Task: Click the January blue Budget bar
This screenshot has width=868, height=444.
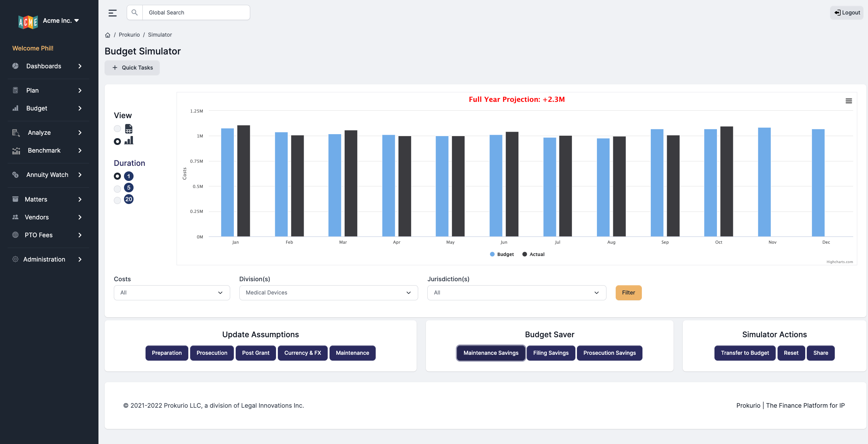Action: [227, 182]
